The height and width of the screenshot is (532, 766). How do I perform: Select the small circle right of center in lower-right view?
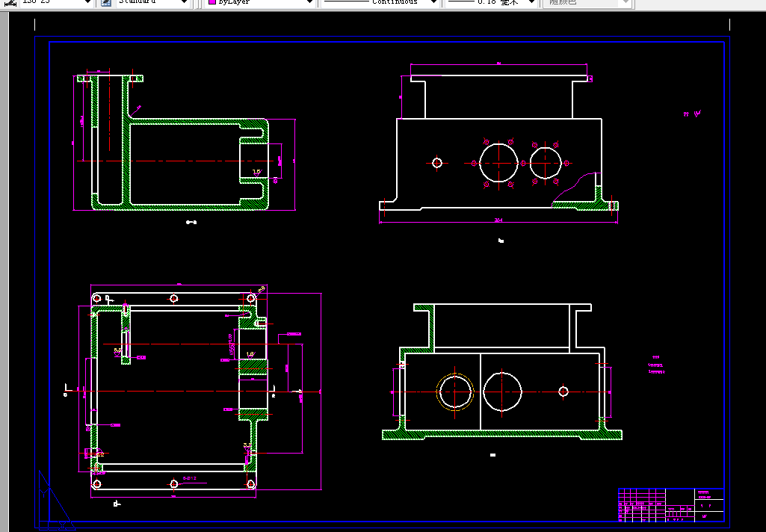563,392
